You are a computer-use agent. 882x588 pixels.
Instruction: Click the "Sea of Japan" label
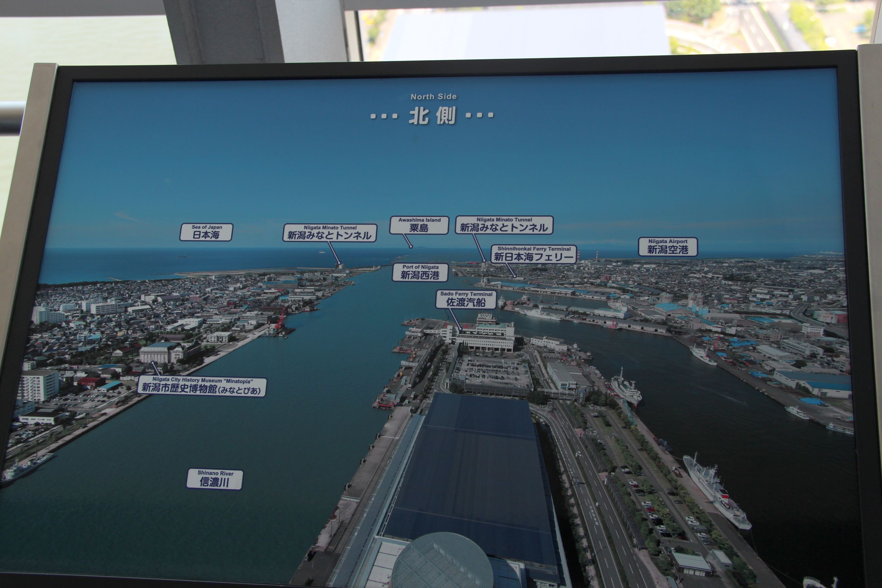tap(206, 232)
